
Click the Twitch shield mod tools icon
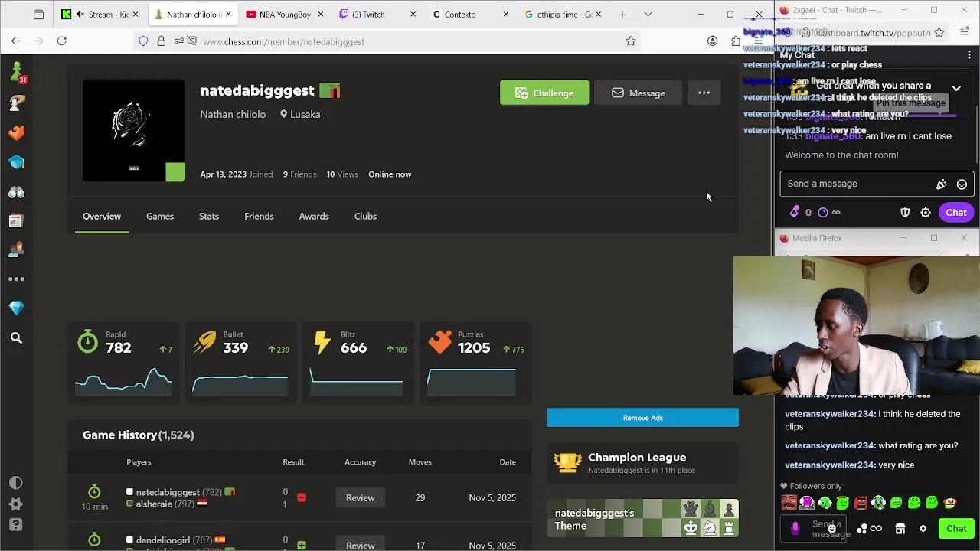(x=905, y=213)
